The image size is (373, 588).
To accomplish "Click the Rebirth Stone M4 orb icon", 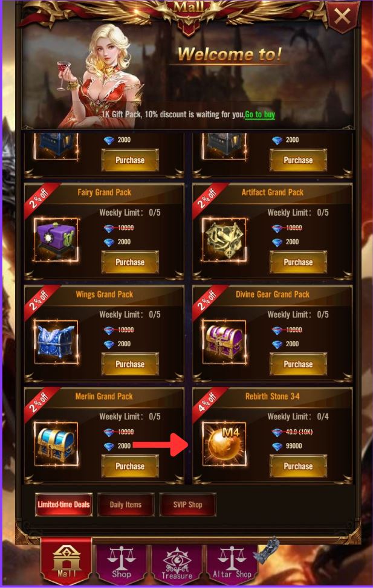I will pyautogui.click(x=224, y=444).
